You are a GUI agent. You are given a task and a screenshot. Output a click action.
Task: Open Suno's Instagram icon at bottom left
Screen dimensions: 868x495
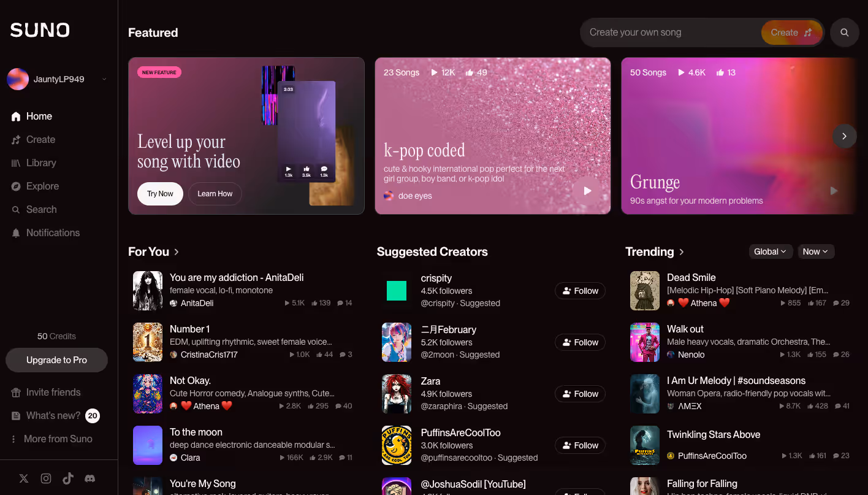click(45, 478)
